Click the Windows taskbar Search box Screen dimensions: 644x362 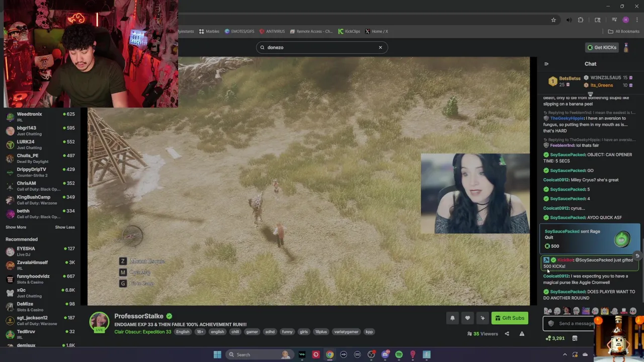pyautogui.click(x=259, y=354)
